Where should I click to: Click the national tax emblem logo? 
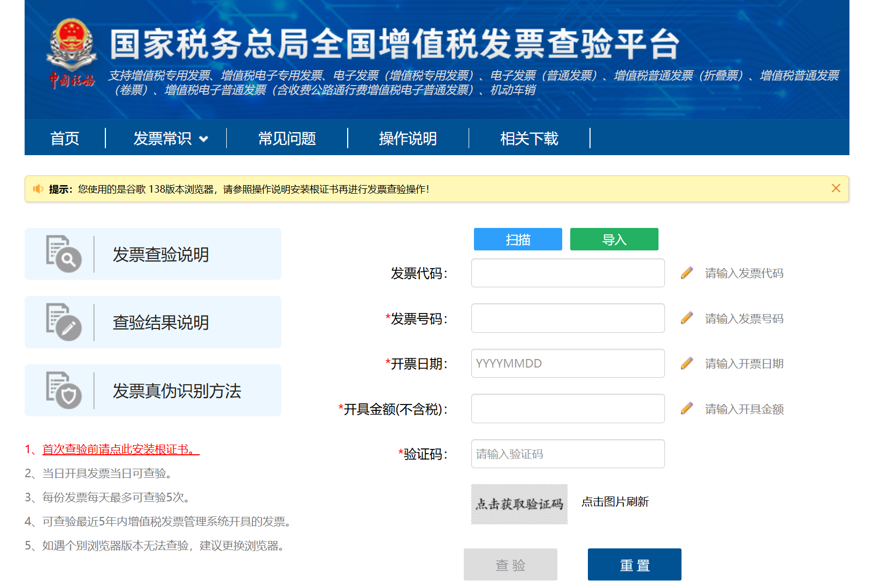pyautogui.click(x=72, y=52)
